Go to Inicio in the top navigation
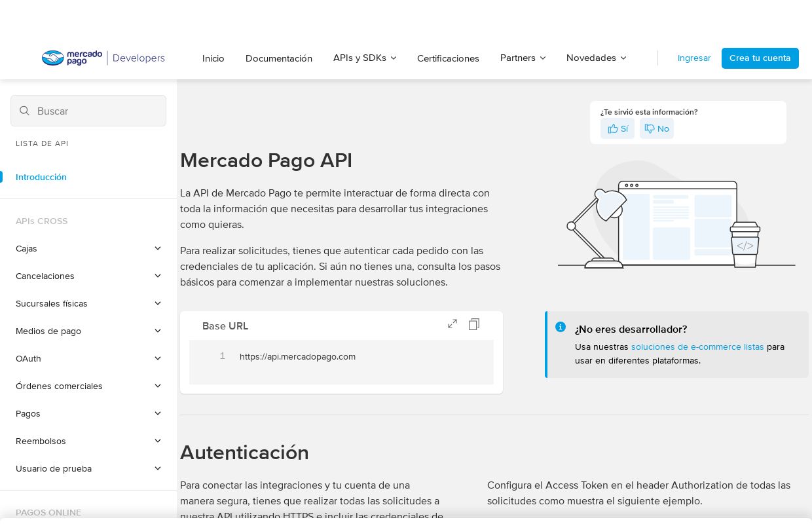The height and width of the screenshot is (524, 812). [213, 58]
